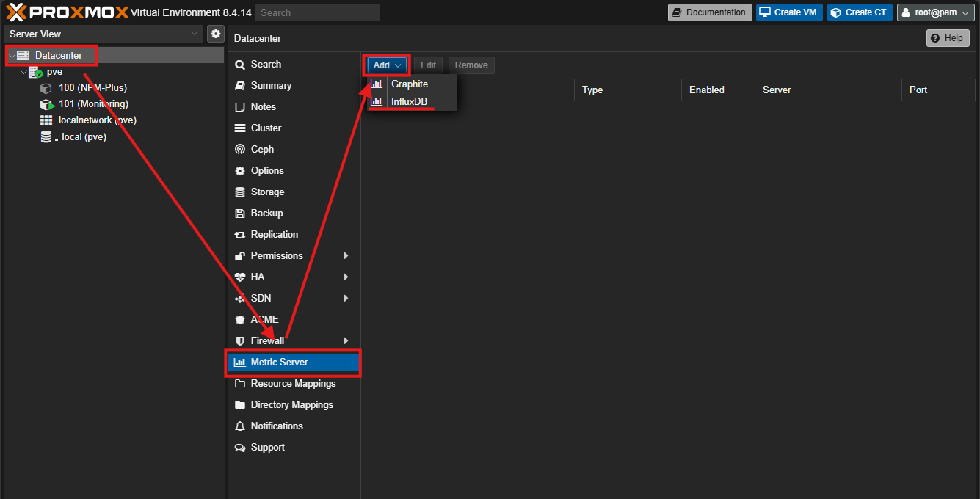The image size is (980, 499).
Task: Click the Proxmox logo
Action: (x=67, y=12)
